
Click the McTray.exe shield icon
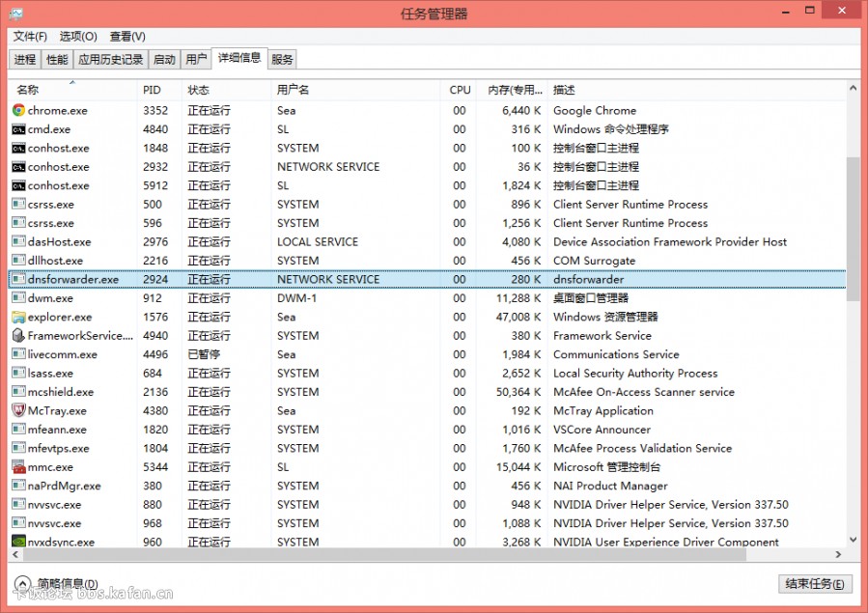pos(18,410)
